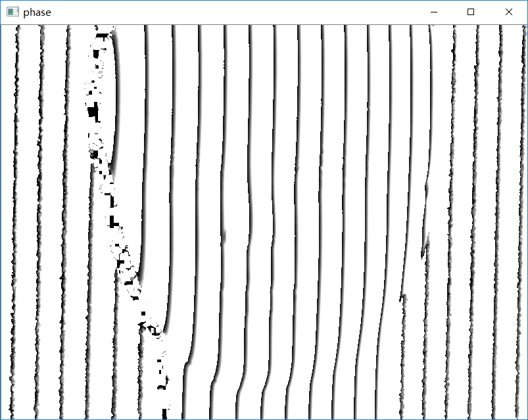528x420 pixels.
Task: Close the phase window
Action: click(x=508, y=12)
